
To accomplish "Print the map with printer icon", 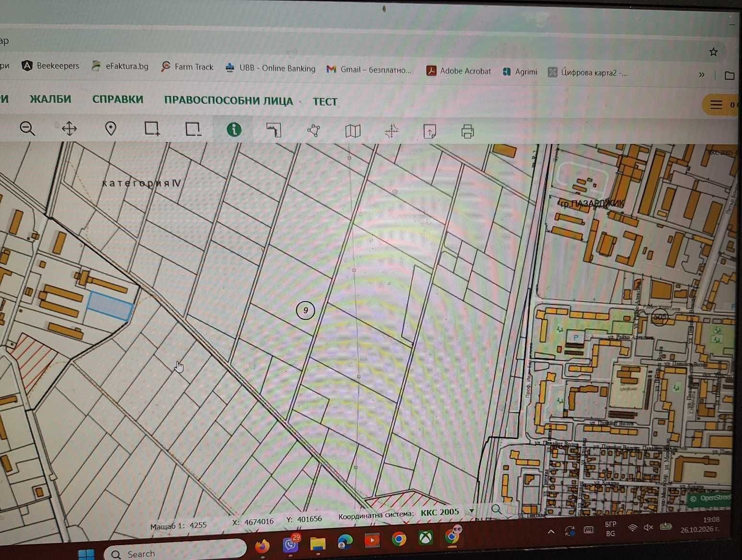I will pyautogui.click(x=468, y=131).
